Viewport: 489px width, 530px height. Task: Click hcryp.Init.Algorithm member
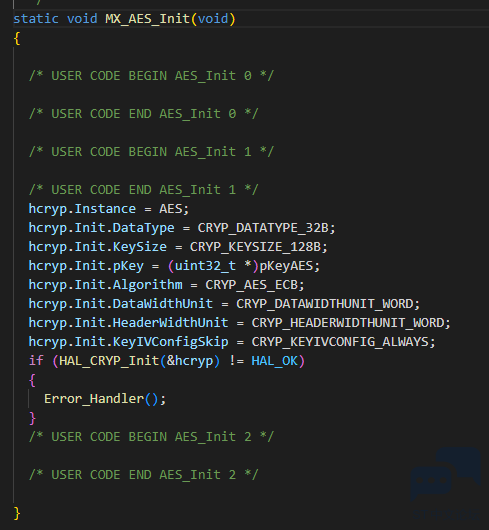[105, 285]
